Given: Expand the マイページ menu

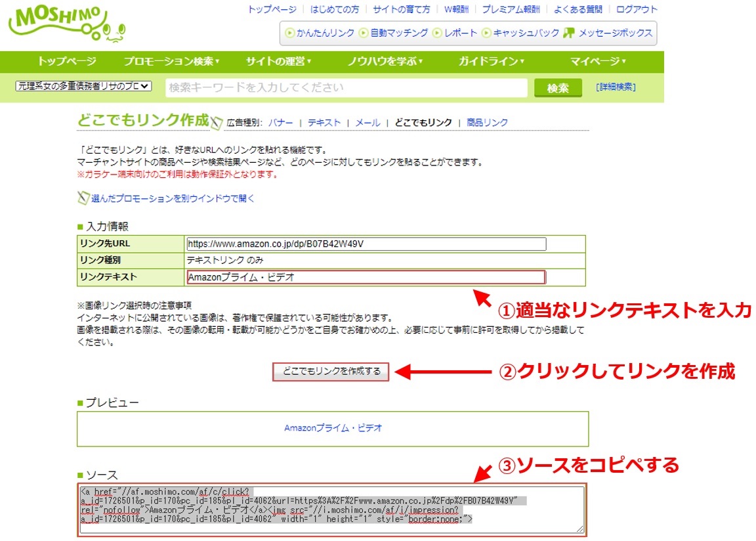Looking at the screenshot, I should coord(598,61).
